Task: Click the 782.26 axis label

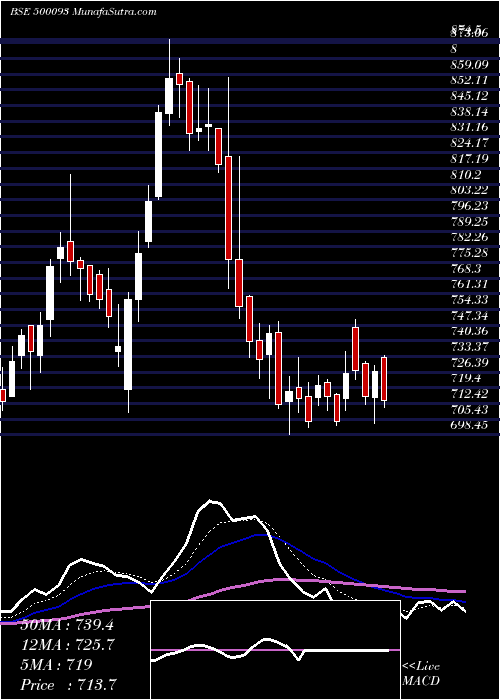Action: click(469, 237)
